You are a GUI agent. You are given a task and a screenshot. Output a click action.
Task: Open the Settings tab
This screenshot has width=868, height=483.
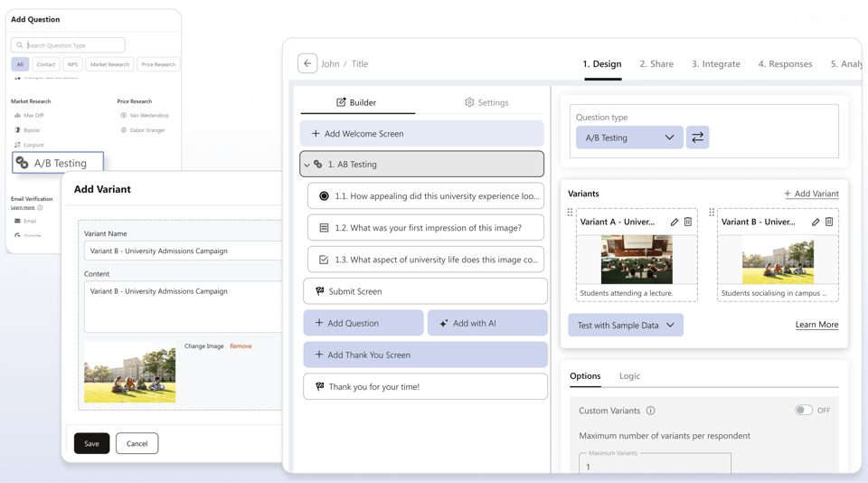coord(486,102)
